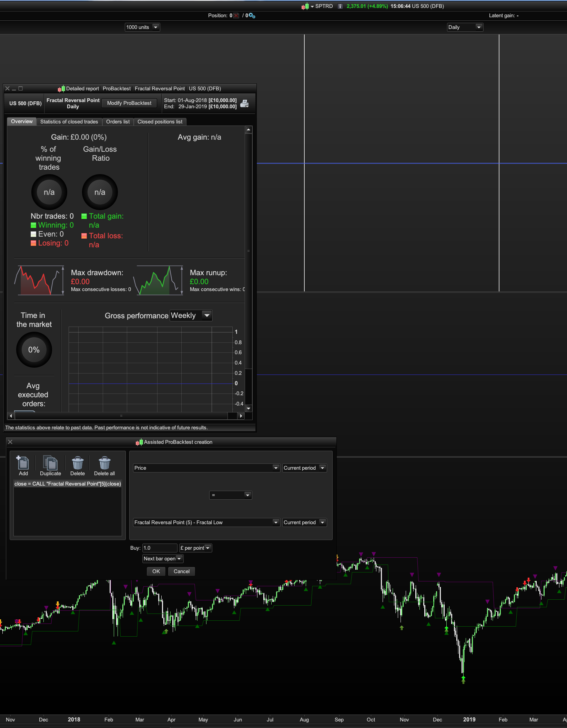Click the 'Start: 01-Aug-2018' date text
The width and height of the screenshot is (567, 728).
[x=185, y=100]
